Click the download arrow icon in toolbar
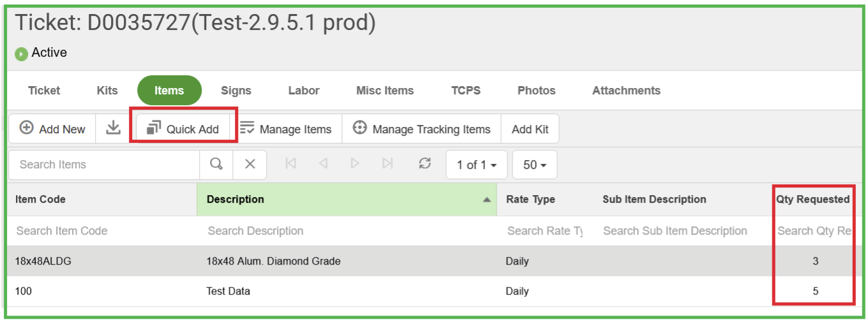The width and height of the screenshot is (868, 322). [x=113, y=128]
